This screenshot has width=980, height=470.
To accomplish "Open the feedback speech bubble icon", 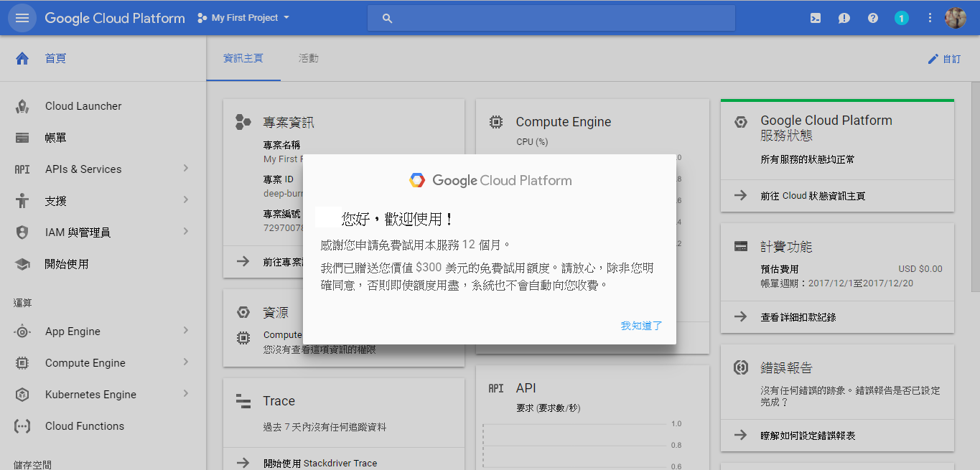I will click(x=844, y=18).
